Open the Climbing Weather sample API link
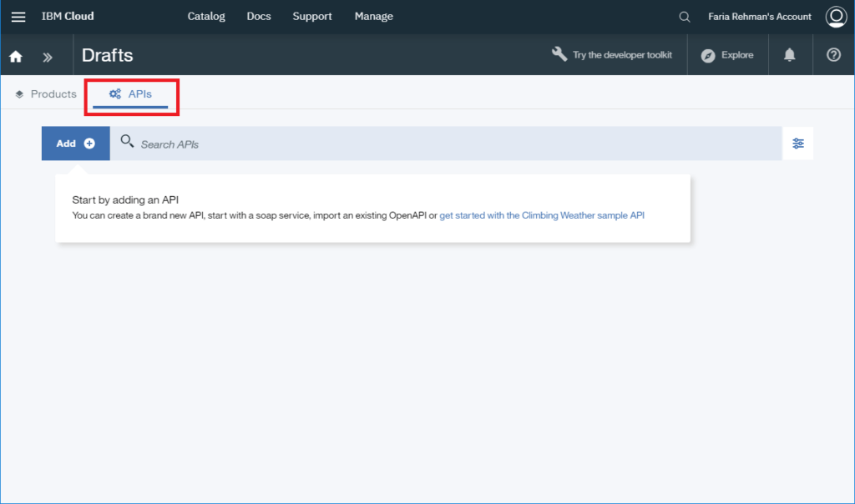Screen dimensions: 855x504 coord(541,215)
